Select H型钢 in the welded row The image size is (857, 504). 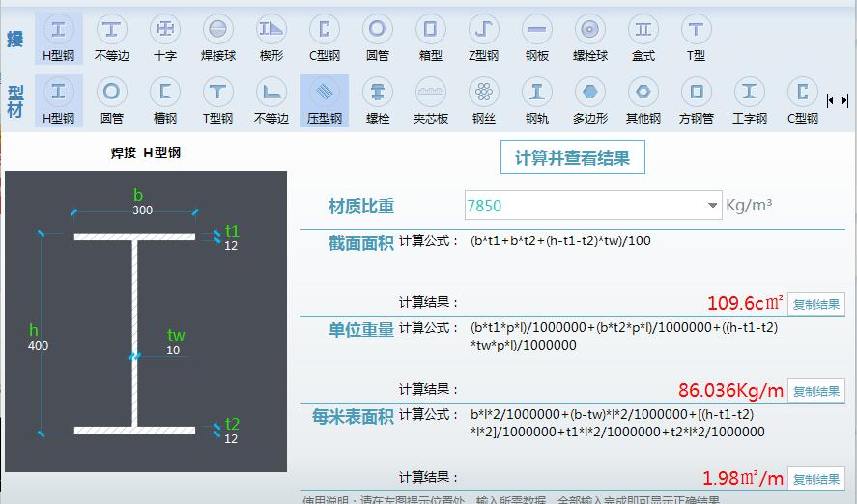[59, 39]
